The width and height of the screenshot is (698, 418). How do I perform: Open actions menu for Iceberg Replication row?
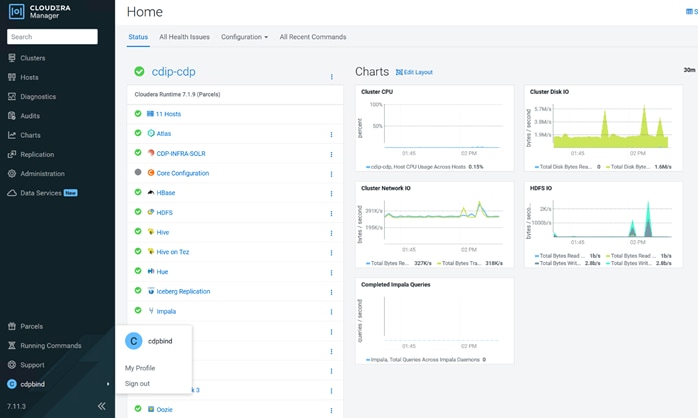331,292
